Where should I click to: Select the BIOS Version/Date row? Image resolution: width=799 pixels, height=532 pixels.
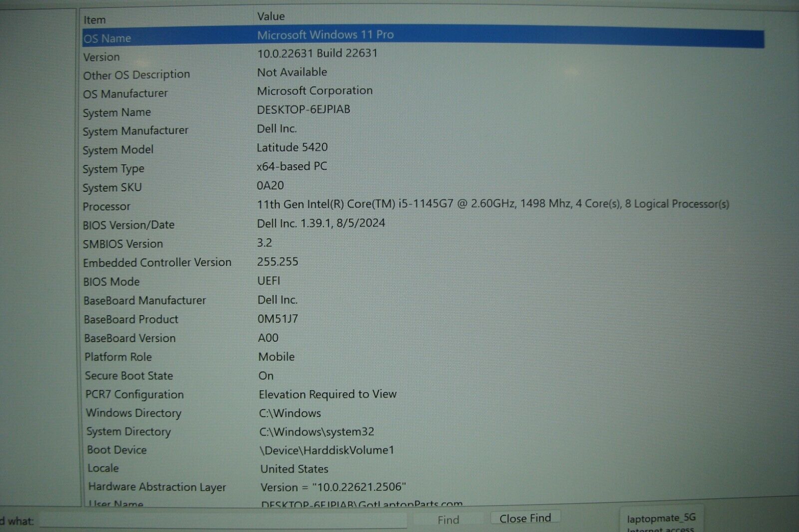coord(423,224)
